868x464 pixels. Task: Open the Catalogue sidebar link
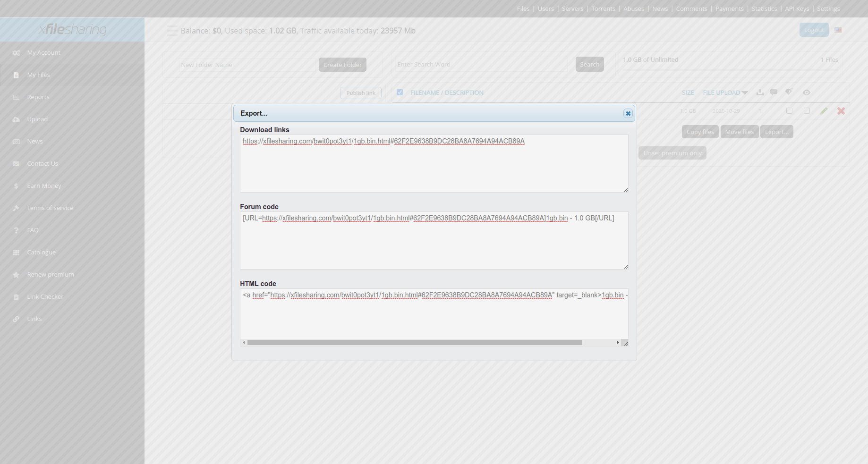click(42, 253)
